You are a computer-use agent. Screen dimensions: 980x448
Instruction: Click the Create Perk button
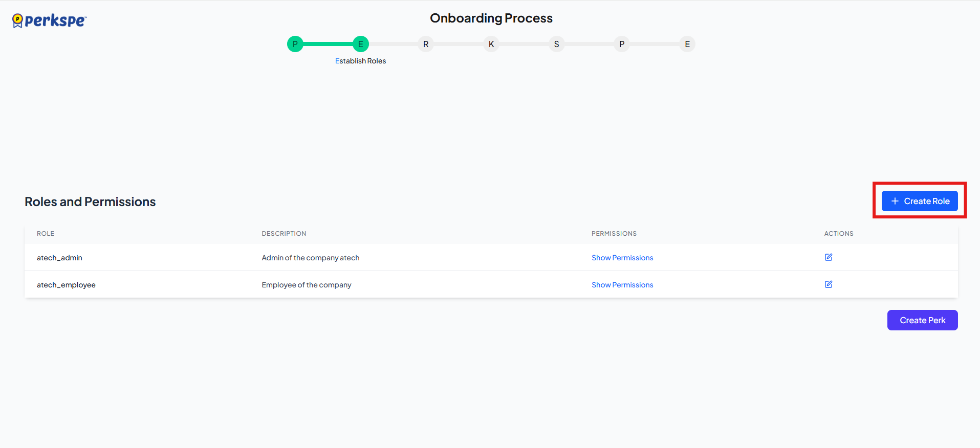click(922, 320)
